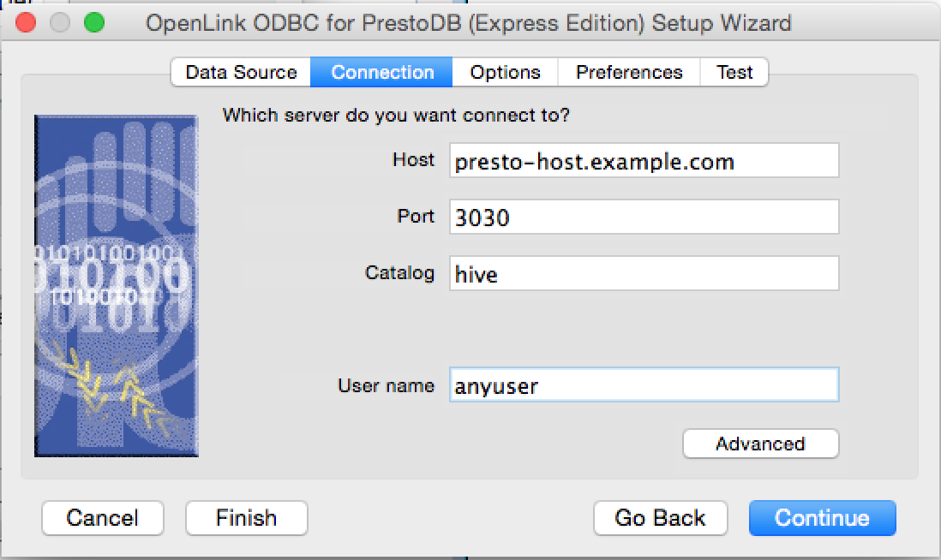The width and height of the screenshot is (941, 560).
Task: Open Advanced connection settings
Action: click(x=760, y=444)
